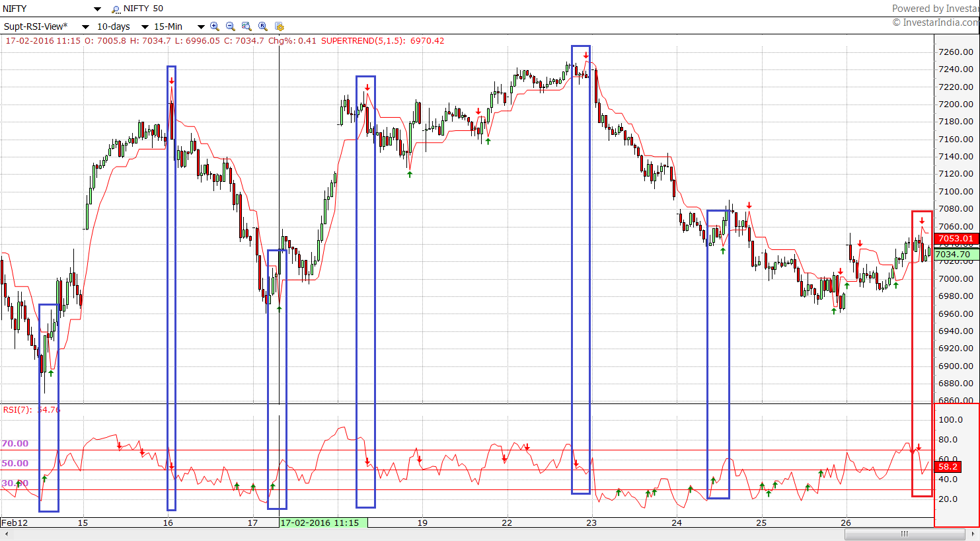
Task: Click the C: 7034.7 close value
Action: pos(244,41)
